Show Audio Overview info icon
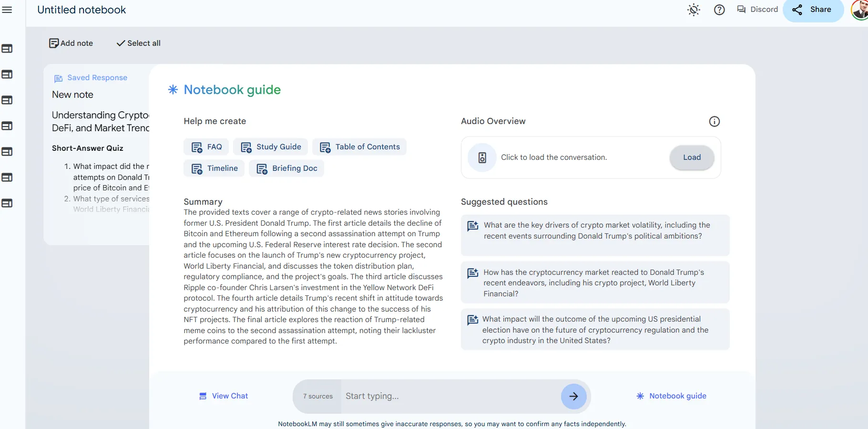Screen dimensions: 868x429 [714, 122]
